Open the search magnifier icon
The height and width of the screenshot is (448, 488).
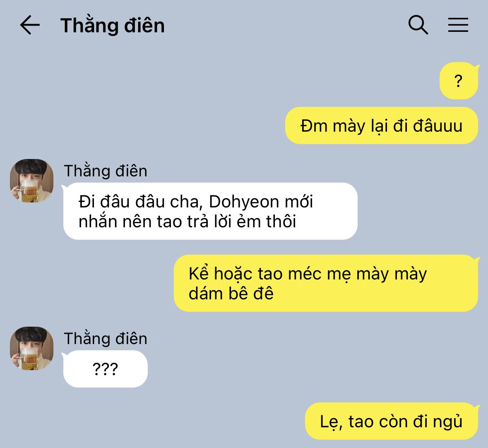point(418,24)
